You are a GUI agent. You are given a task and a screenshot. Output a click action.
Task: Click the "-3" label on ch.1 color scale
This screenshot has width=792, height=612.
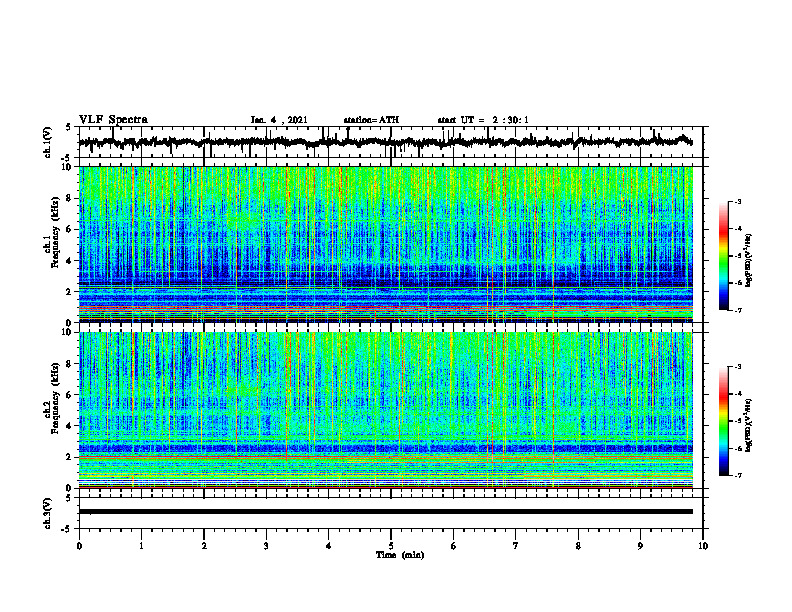point(738,201)
